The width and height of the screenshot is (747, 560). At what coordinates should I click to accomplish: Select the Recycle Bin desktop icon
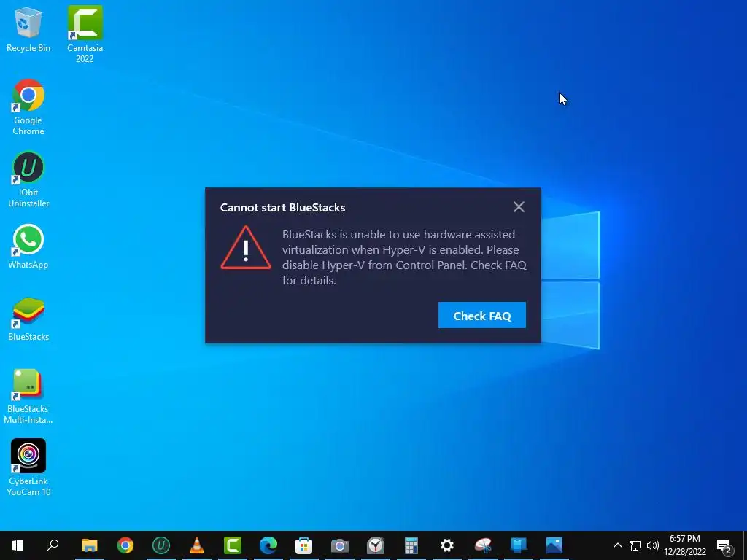click(28, 29)
